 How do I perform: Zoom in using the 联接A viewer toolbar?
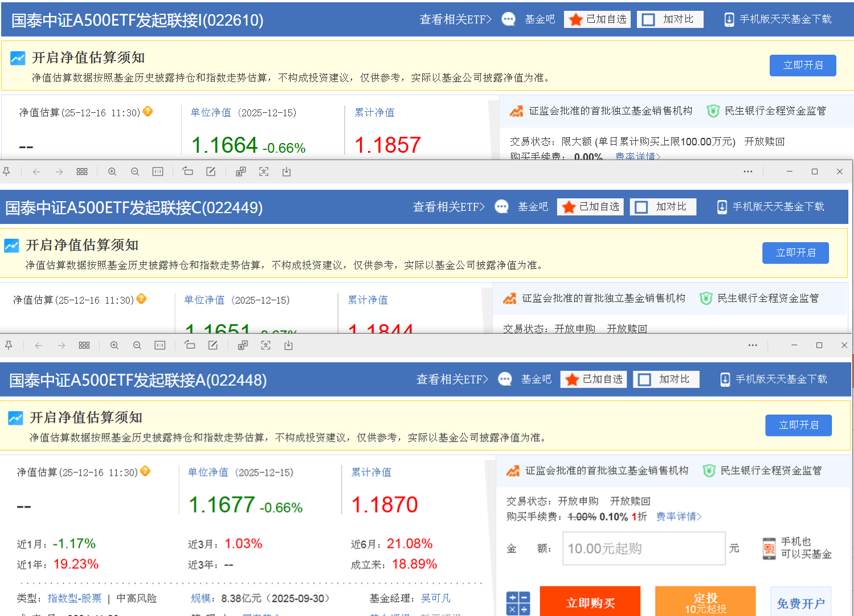point(115,345)
